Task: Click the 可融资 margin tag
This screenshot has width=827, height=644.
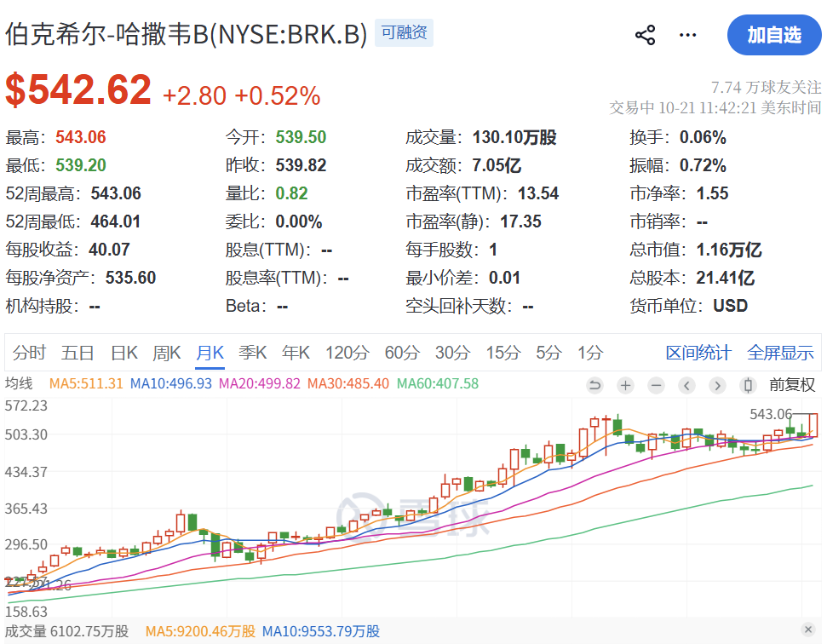Action: point(404,32)
